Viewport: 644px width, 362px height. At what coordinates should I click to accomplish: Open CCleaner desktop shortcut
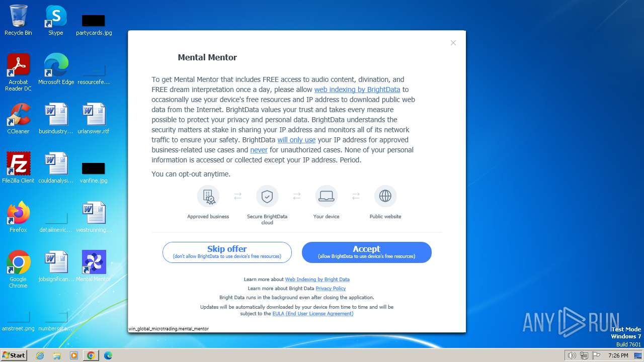pos(18,119)
